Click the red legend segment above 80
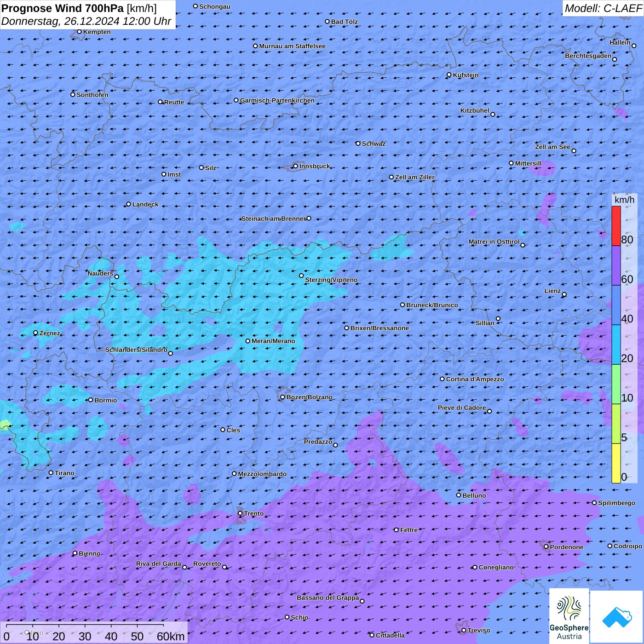 coord(616,226)
